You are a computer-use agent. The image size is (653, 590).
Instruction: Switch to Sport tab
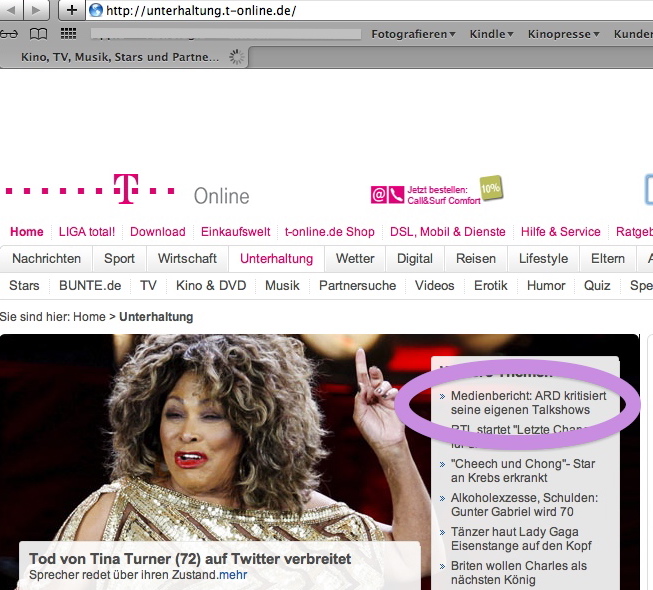coord(119,259)
